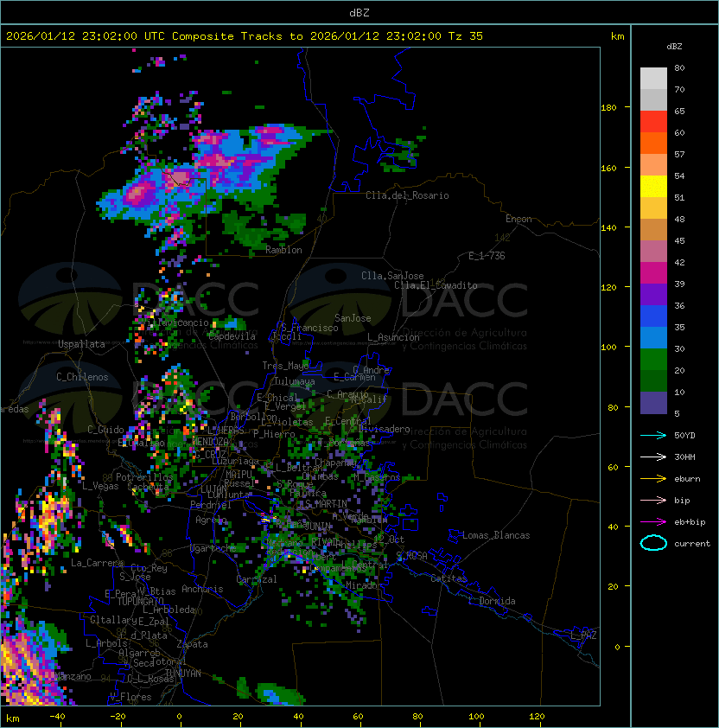Screen dimensions: 719x728
Task: Click the '50YD' legend label
Action: (684, 436)
